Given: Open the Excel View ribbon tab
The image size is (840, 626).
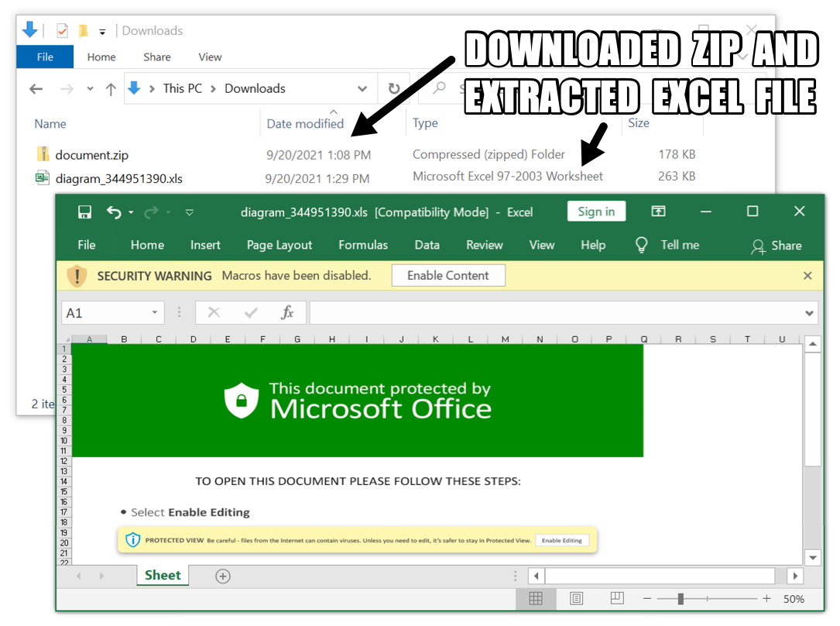Looking at the screenshot, I should [542, 245].
